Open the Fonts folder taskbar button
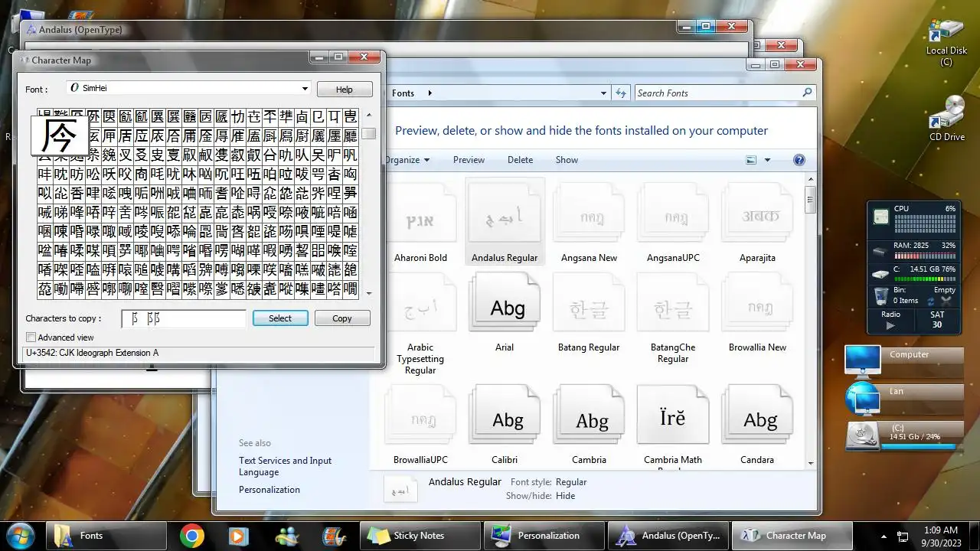Screen dimensions: 980x551 click(106, 536)
